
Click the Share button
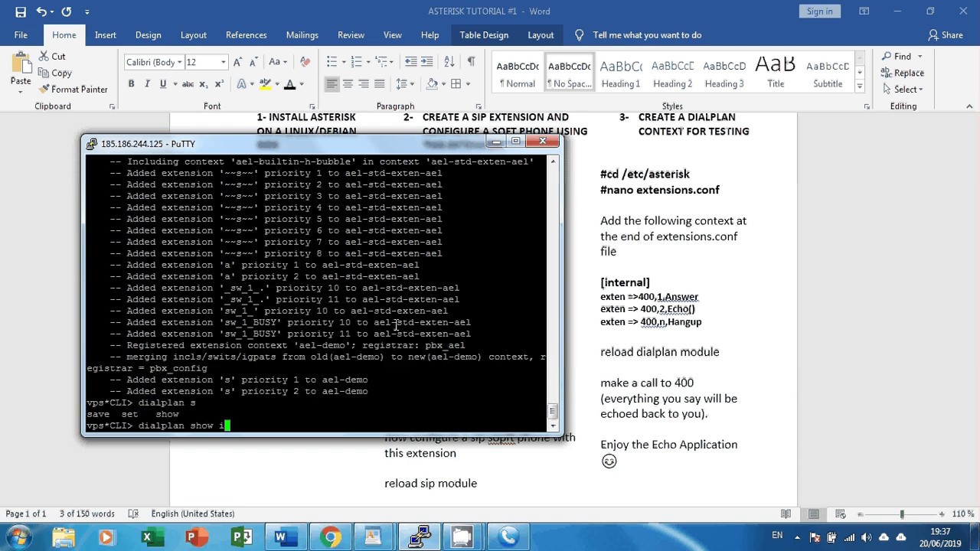946,35
